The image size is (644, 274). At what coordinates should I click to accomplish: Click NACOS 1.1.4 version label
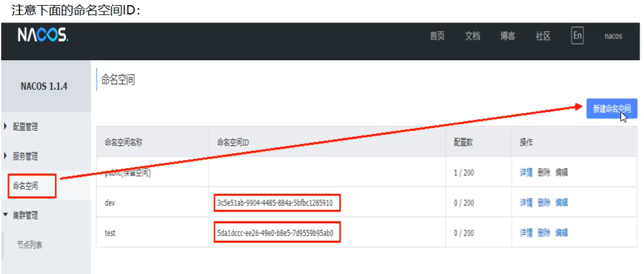click(44, 87)
